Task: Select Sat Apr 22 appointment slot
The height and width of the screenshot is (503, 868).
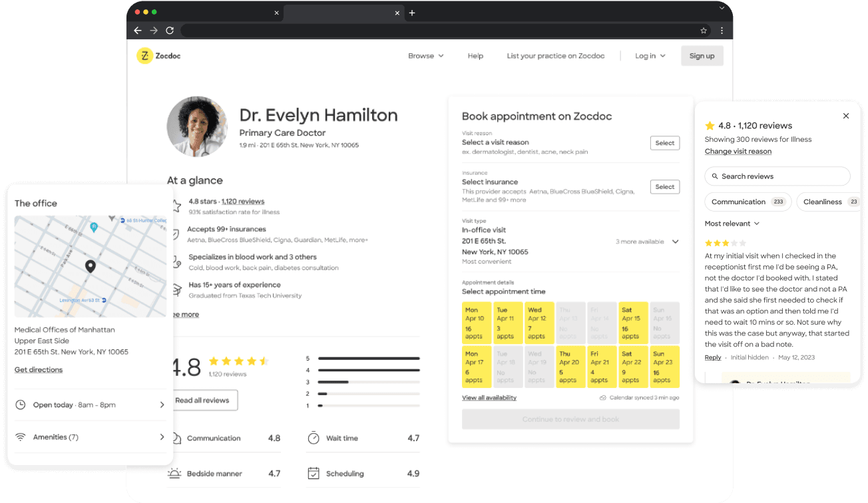Action: [634, 367]
